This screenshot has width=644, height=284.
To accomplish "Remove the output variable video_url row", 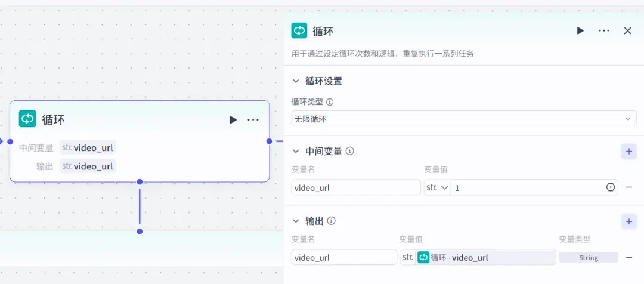I will 629,257.
